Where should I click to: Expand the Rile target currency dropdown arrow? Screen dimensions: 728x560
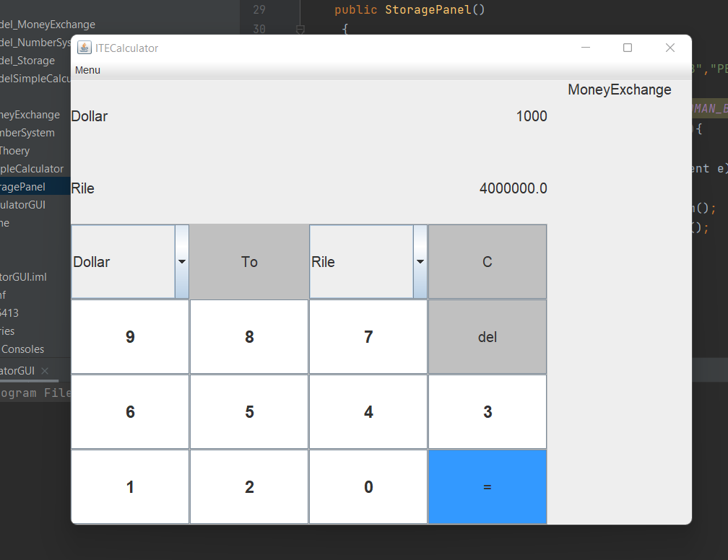(420, 262)
